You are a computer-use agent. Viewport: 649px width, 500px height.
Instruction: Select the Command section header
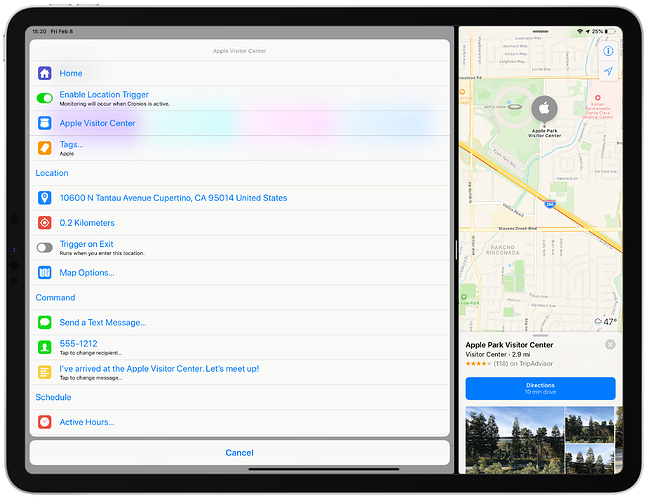[x=55, y=298]
